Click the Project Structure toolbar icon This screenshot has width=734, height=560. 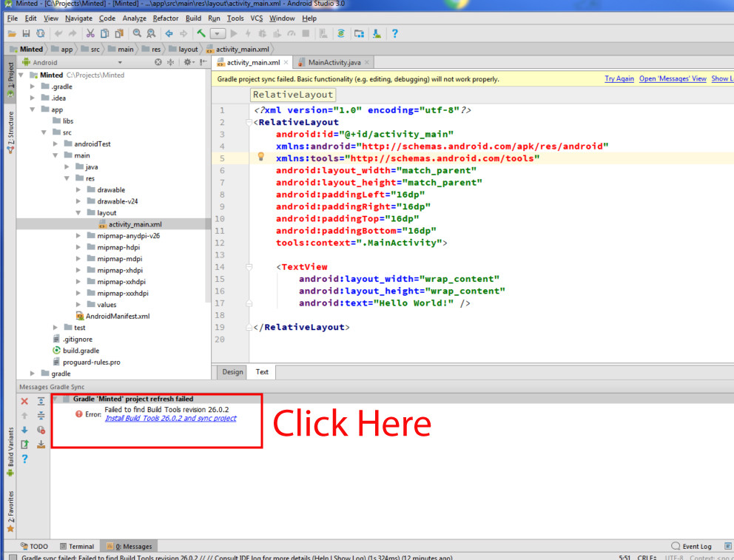tap(359, 34)
